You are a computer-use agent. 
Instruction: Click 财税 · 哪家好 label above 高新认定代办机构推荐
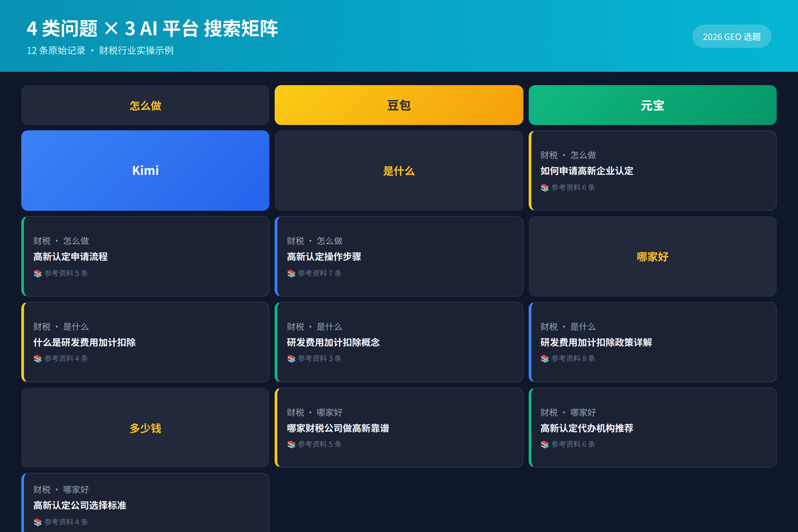[568, 413]
